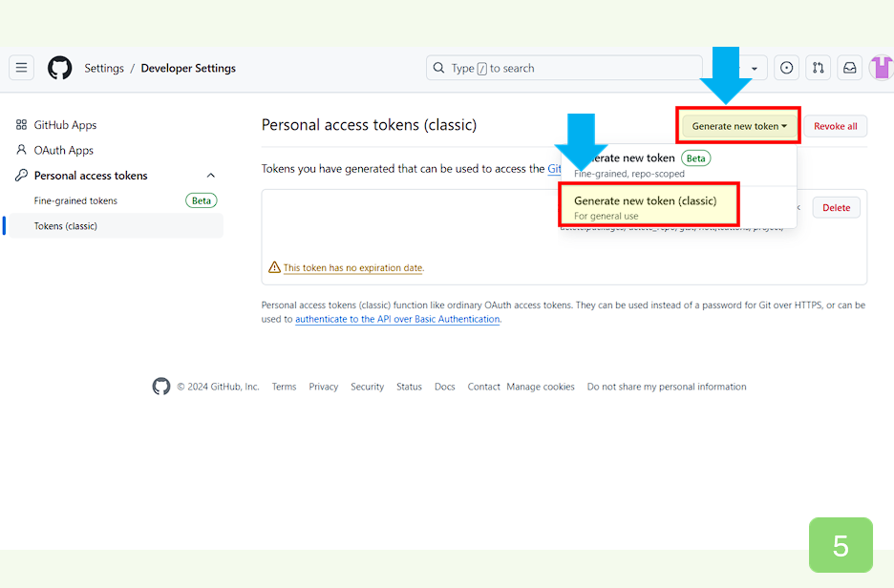The height and width of the screenshot is (588, 894).
Task: Open 'This token has no expiration date' link
Action: pyautogui.click(x=353, y=268)
